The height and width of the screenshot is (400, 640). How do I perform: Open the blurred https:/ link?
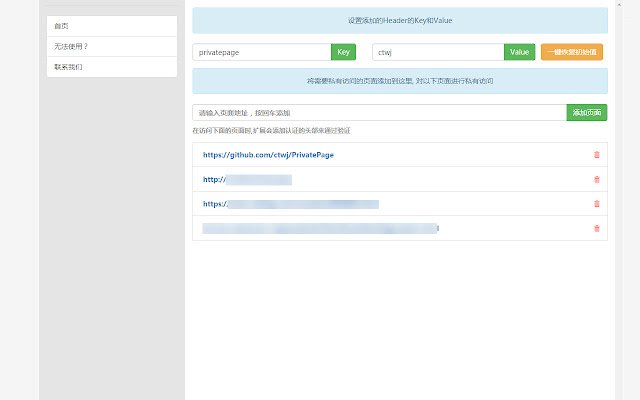291,204
